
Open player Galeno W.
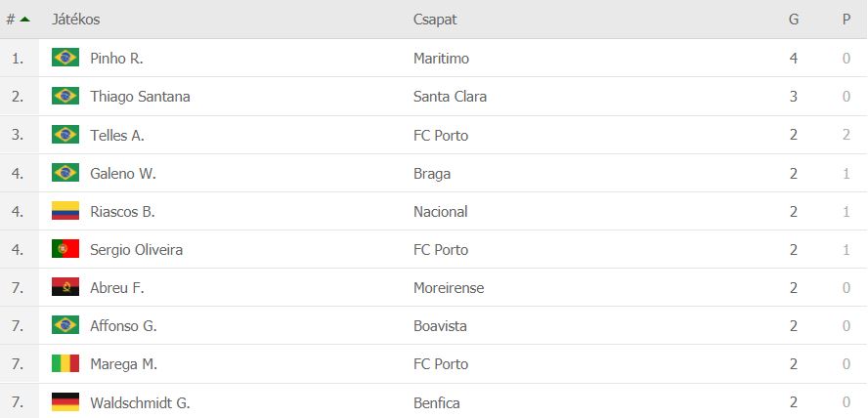123,173
